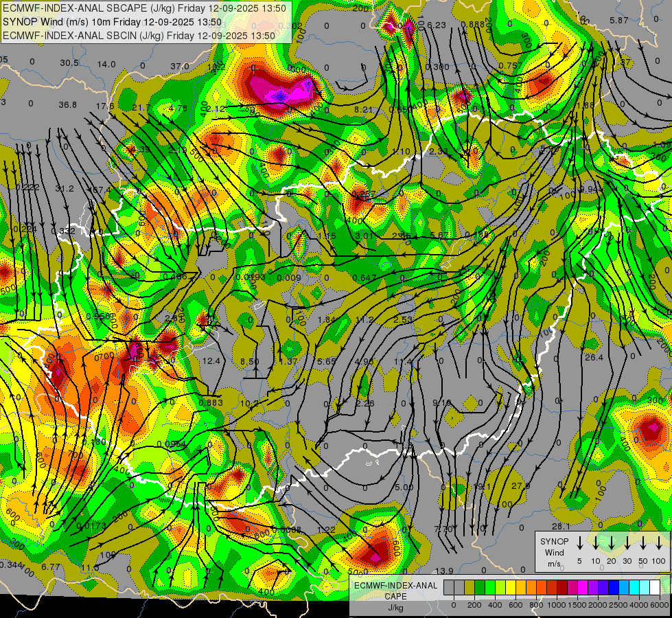Click the 0.647 value on map
Screen dimensions: 672x618
[364, 278]
